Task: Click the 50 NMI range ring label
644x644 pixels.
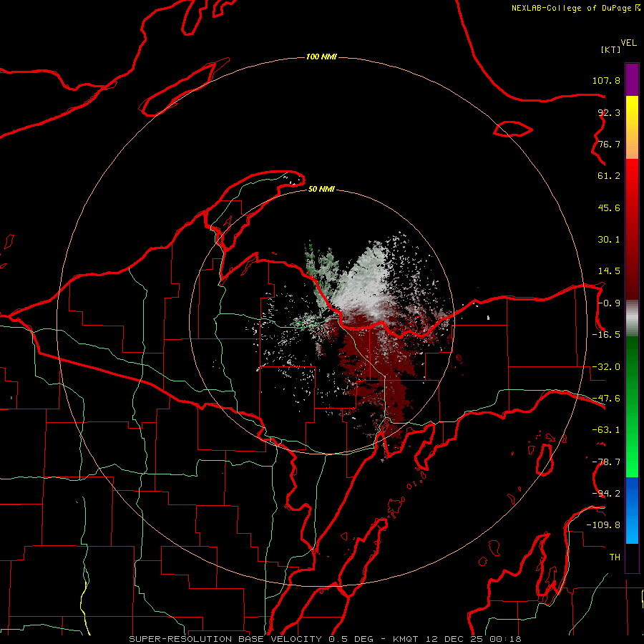Action: [x=321, y=189]
